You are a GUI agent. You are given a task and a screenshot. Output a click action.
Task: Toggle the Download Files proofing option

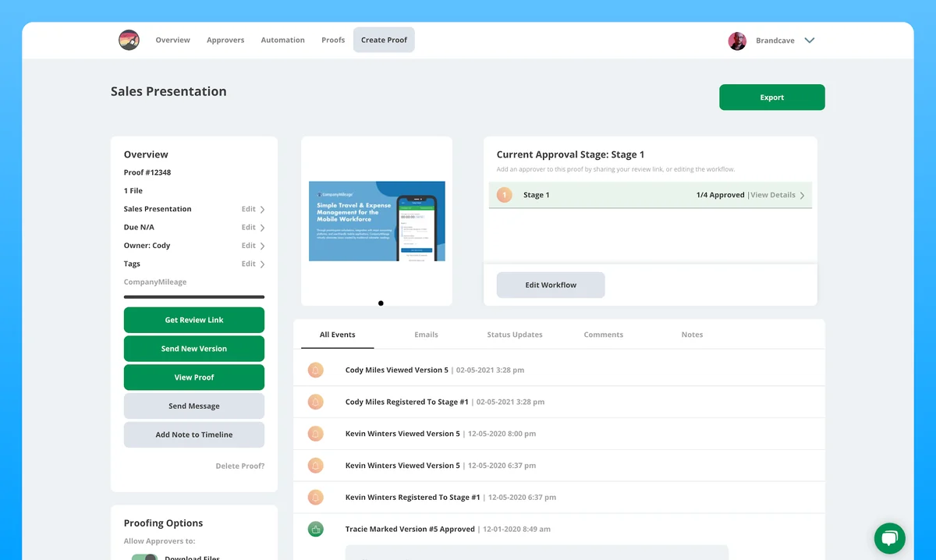144,557
